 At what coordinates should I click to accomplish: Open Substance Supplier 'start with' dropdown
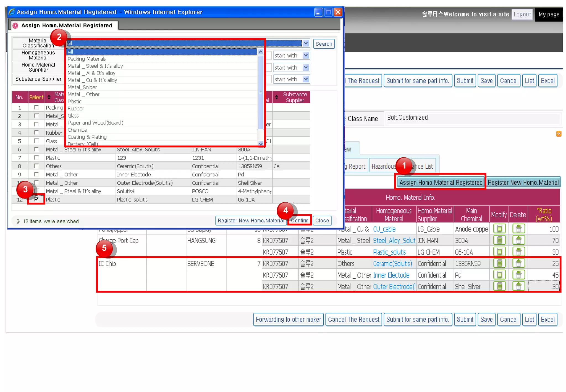(306, 79)
